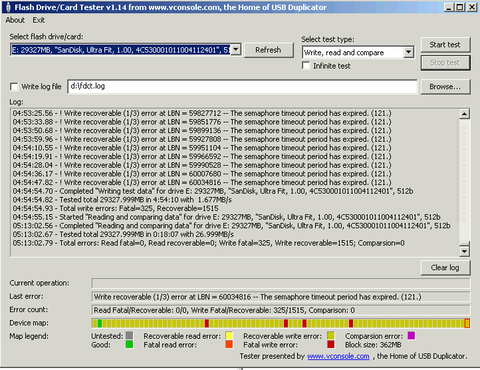Click the Fatal write error red swatch
480x370 pixels.
(x=331, y=344)
